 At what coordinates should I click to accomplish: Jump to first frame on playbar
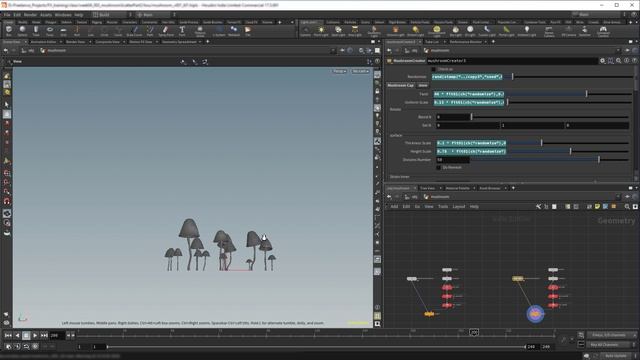8,336
